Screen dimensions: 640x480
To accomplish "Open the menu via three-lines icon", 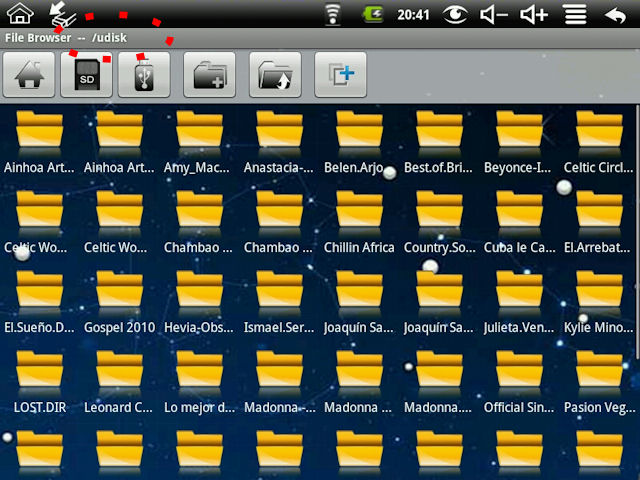I will [x=576, y=15].
